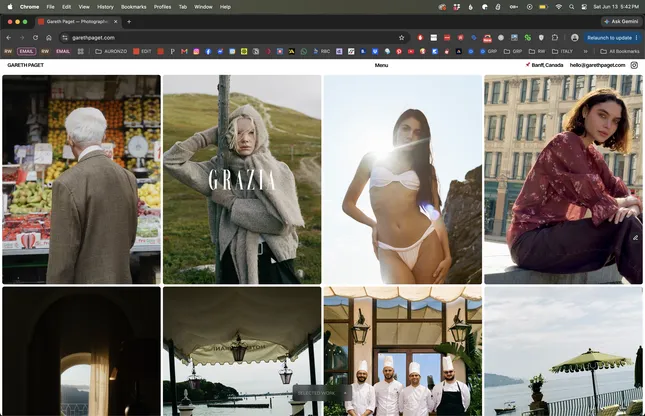
Task: Click the date and time in menu bar
Action: point(616,7)
